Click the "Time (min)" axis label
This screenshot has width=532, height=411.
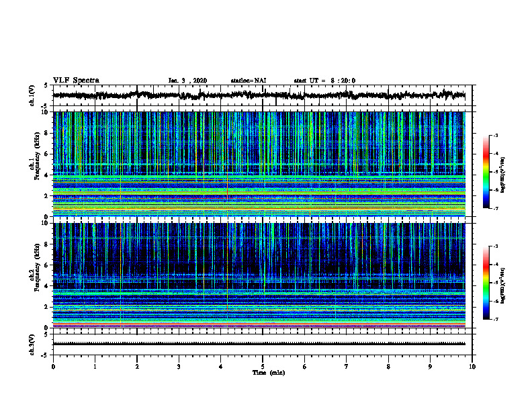point(269,373)
